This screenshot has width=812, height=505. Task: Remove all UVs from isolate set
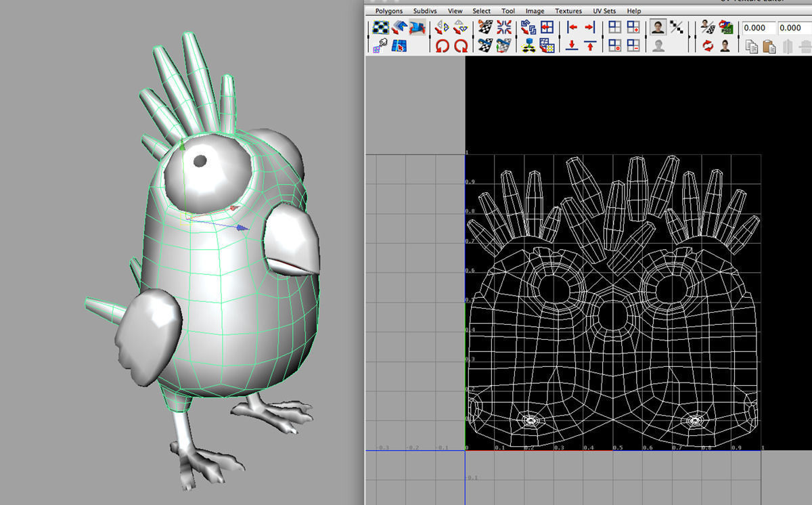[614, 45]
